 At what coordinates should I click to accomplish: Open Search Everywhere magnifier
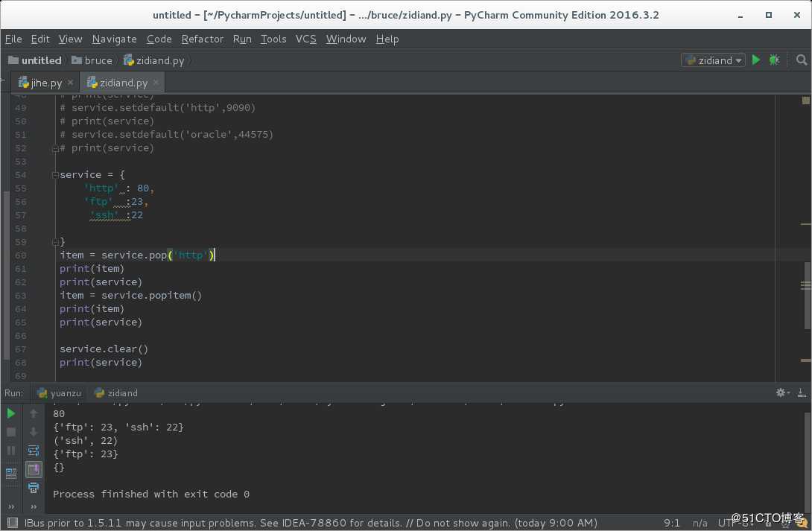point(801,60)
